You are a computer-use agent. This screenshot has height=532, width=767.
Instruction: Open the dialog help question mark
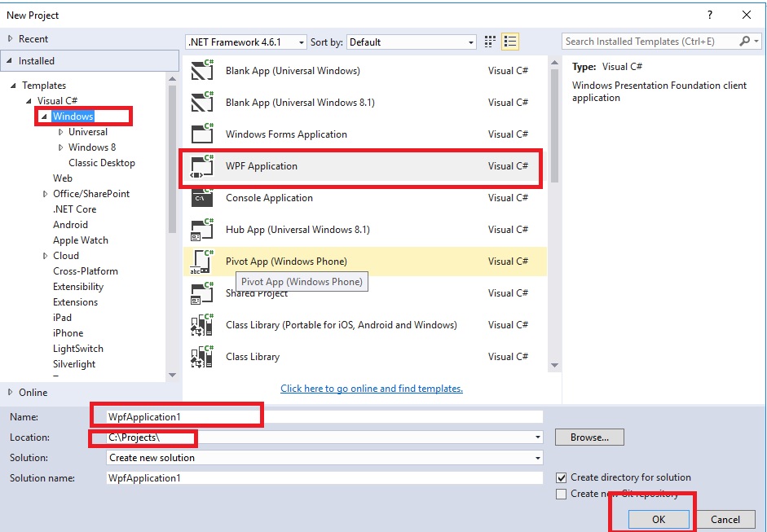(x=710, y=15)
